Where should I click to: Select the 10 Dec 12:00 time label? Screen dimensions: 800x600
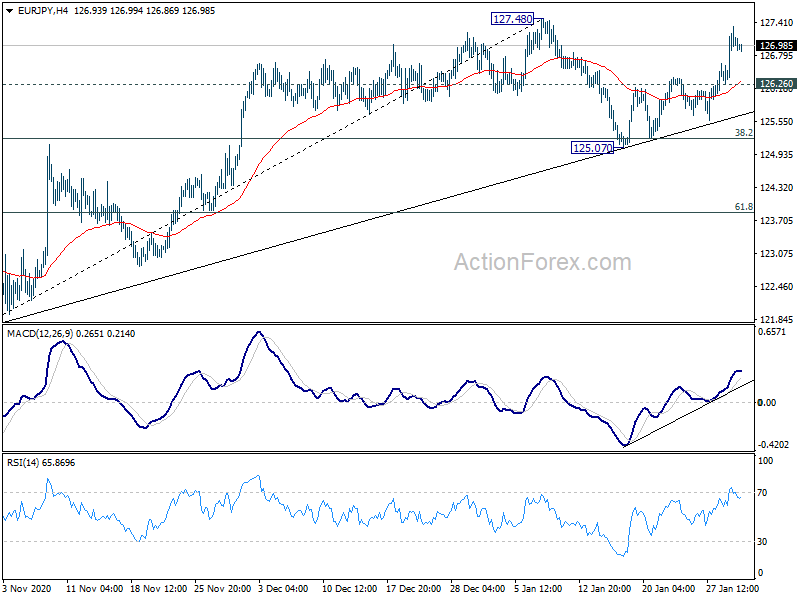[x=349, y=588]
